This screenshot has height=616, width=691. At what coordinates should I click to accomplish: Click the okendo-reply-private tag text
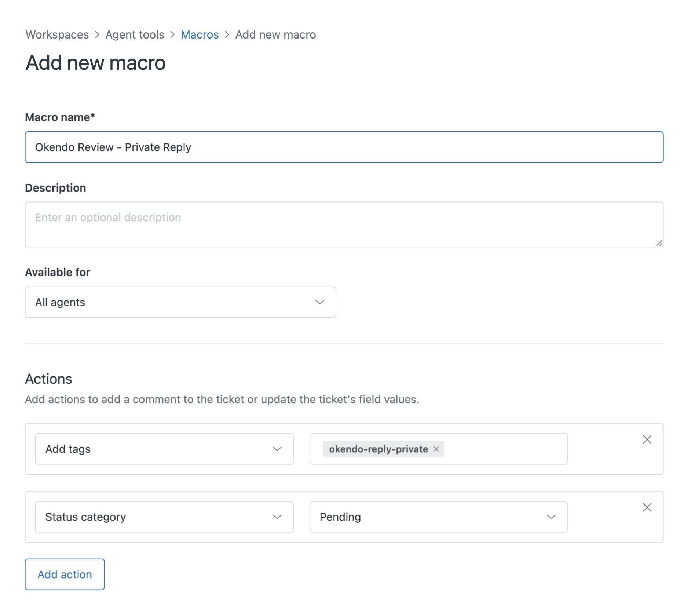(x=379, y=449)
